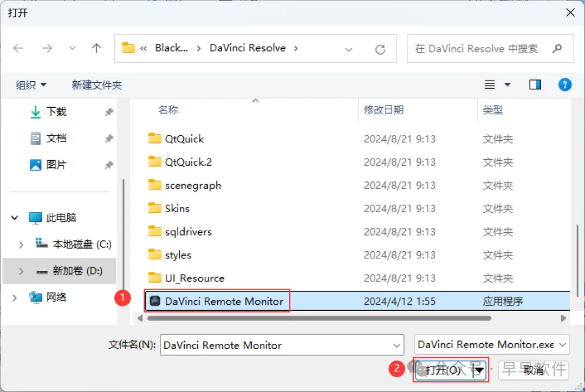Screen dimensions: 585x392
Task: Select DaVinci Resolve breadcrumb segment
Action: (x=248, y=48)
